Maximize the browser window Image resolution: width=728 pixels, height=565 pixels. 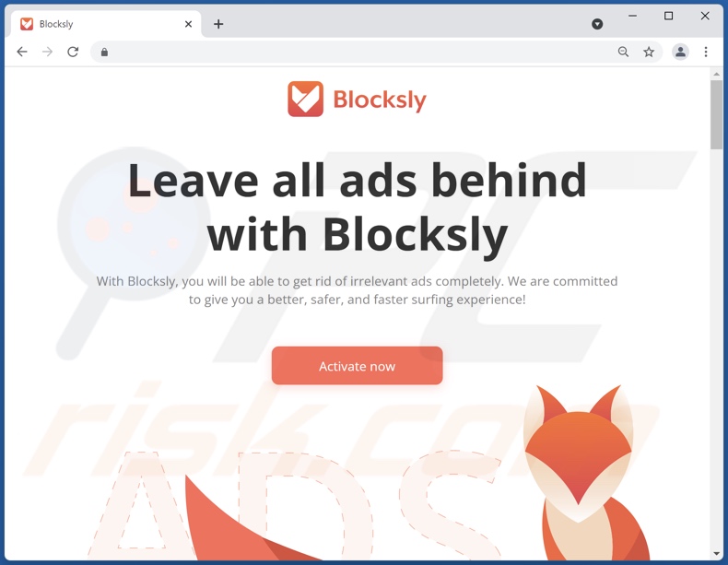pyautogui.click(x=668, y=17)
